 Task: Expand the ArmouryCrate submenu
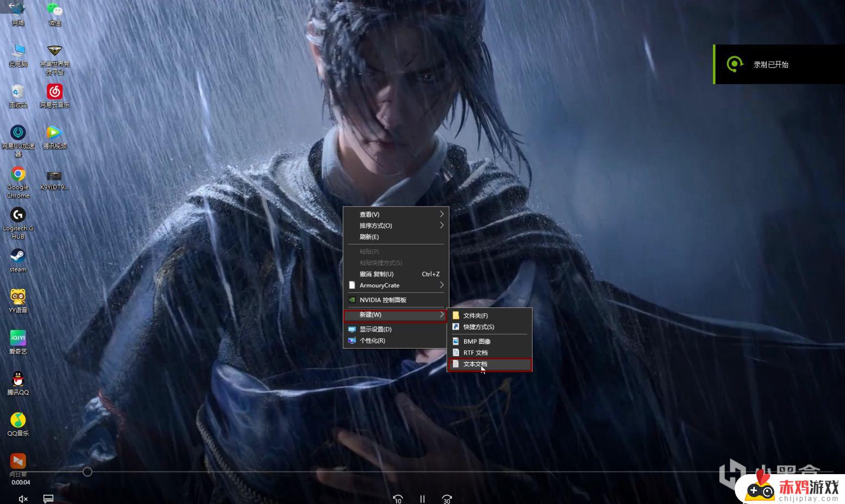[396, 285]
